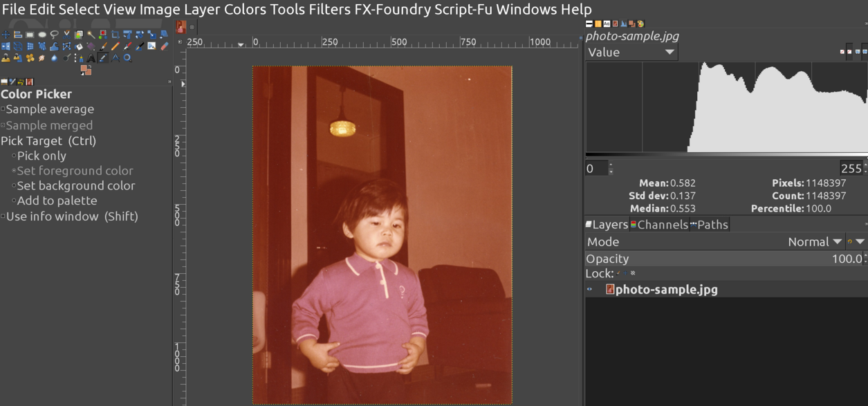Select the Crop tool
Screen dimensions: 868x406
(115, 35)
